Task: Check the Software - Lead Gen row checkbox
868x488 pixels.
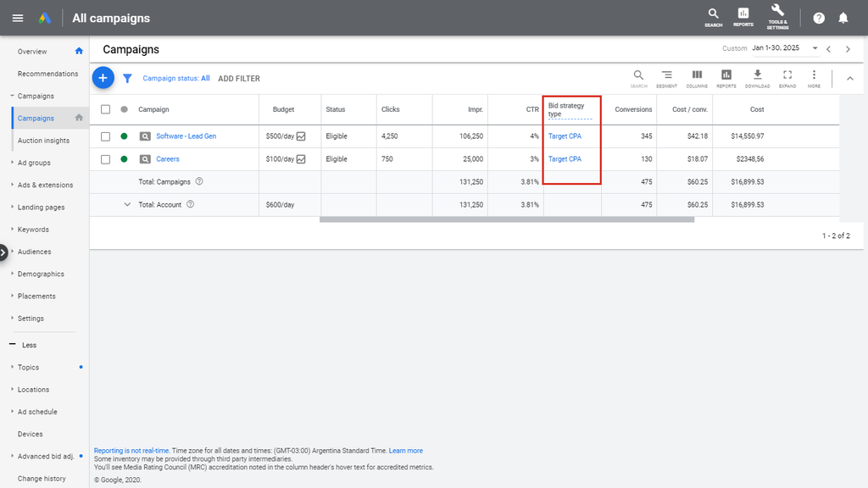Action: pyautogui.click(x=105, y=136)
